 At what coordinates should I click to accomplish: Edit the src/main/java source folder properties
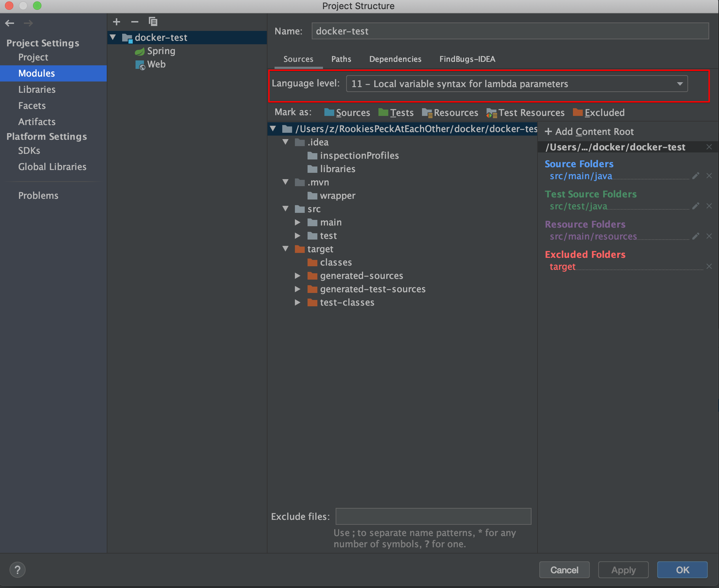tap(695, 176)
